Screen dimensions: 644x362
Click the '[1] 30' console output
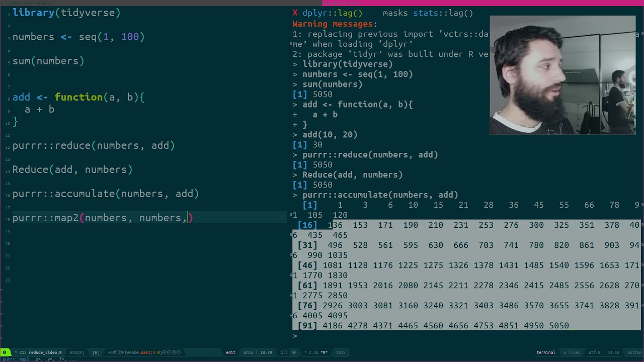[x=307, y=144]
